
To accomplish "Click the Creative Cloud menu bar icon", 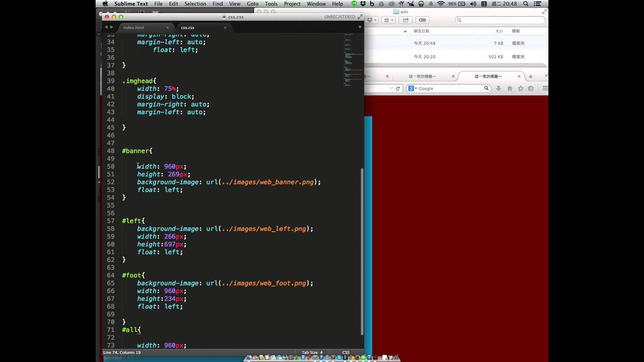I will pos(392,4).
